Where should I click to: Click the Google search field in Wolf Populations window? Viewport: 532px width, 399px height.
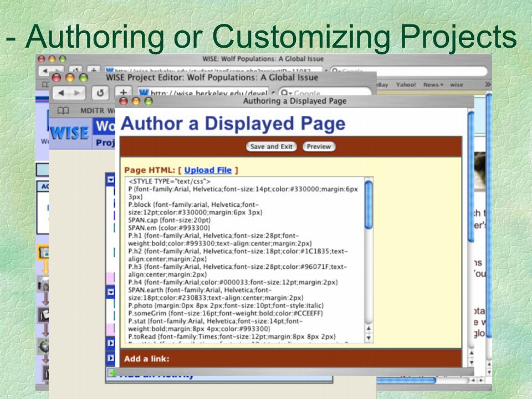coord(409,71)
